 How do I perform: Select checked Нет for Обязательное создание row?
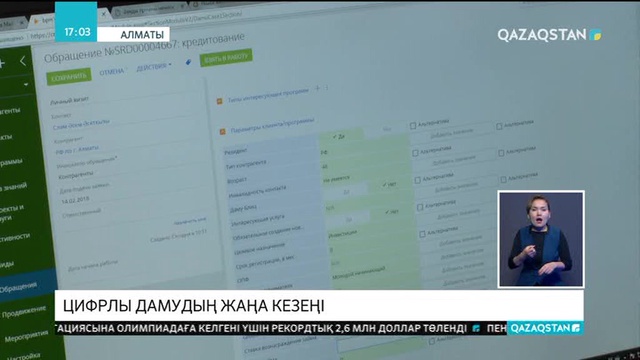coord(391,212)
